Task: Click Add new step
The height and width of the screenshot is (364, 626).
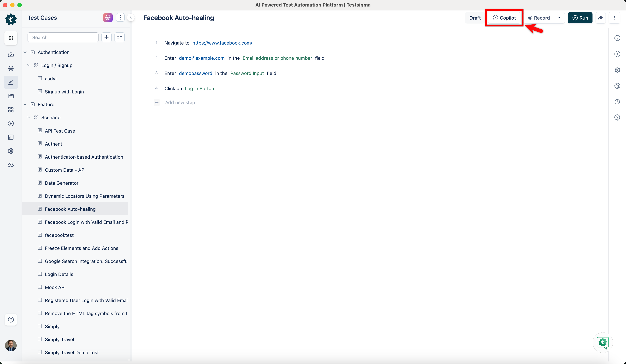Action: (180, 102)
